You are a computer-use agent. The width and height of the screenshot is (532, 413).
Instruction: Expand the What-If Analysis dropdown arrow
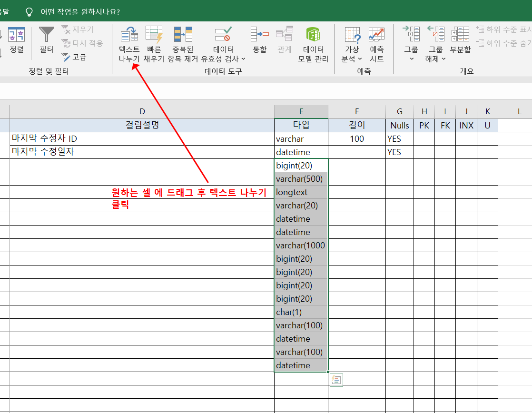pos(360,59)
